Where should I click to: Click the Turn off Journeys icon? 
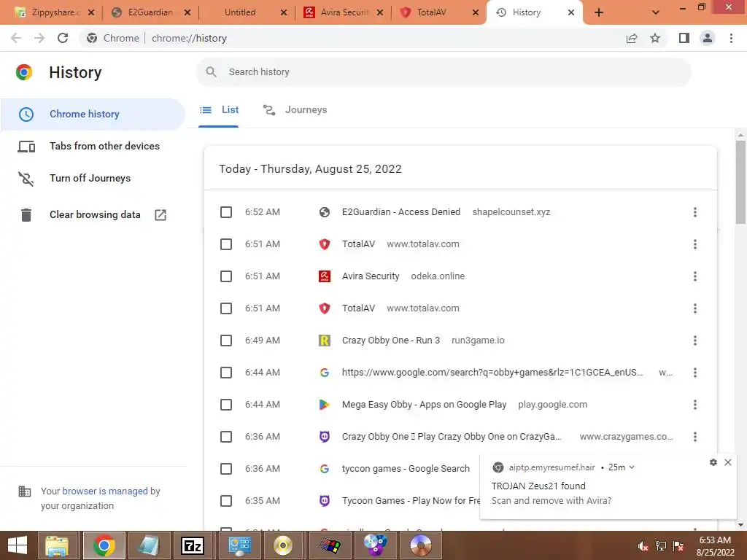click(26, 179)
